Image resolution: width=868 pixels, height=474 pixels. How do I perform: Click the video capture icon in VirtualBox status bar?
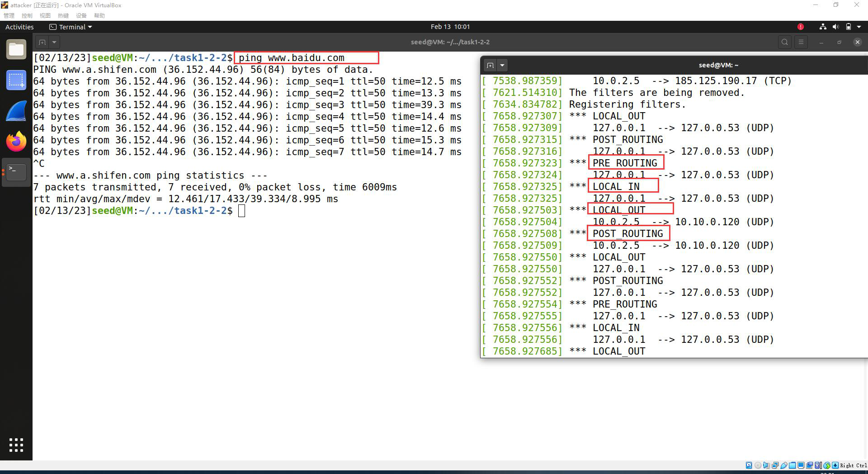[809, 465]
